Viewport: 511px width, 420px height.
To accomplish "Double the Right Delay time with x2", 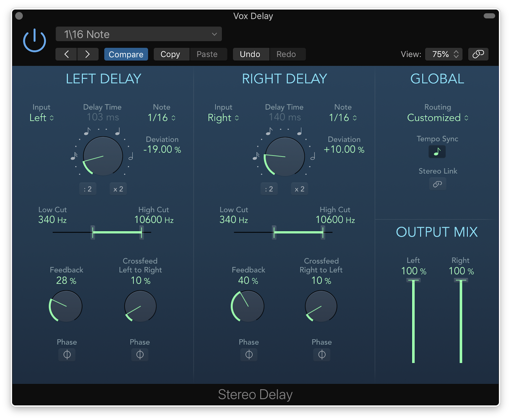I will tap(300, 189).
